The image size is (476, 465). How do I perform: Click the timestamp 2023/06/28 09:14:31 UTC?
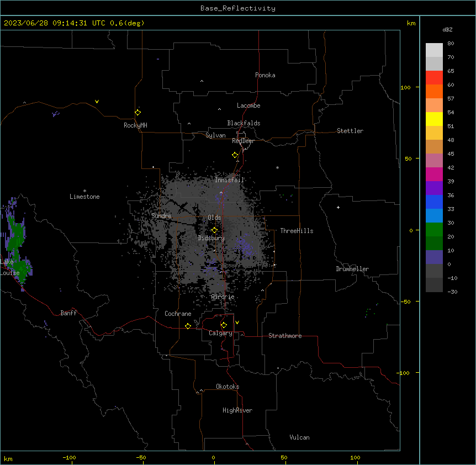pyautogui.click(x=55, y=23)
